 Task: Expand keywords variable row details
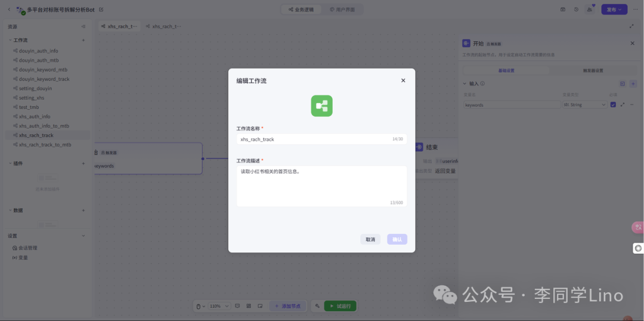[622, 105]
